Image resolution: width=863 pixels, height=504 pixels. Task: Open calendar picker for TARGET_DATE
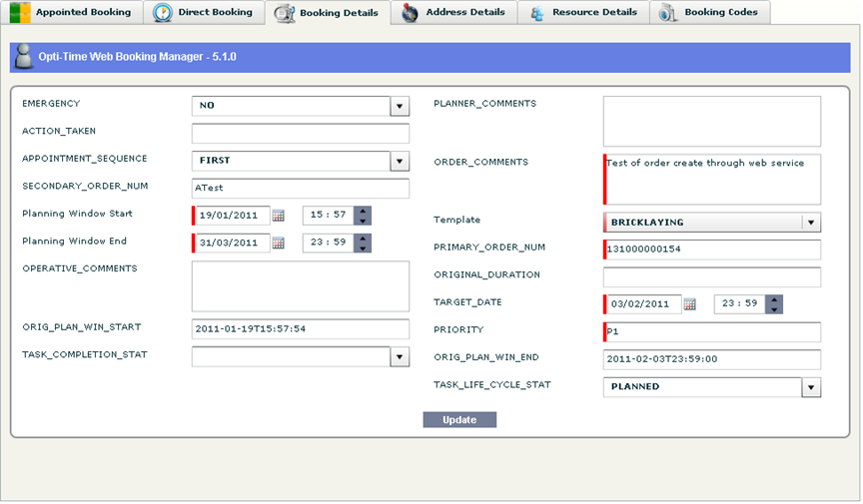(689, 304)
